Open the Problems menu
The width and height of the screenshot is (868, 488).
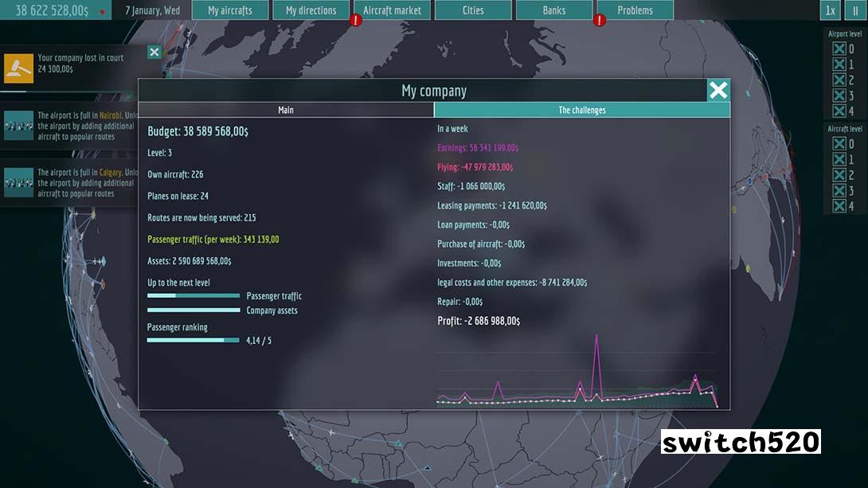point(635,10)
